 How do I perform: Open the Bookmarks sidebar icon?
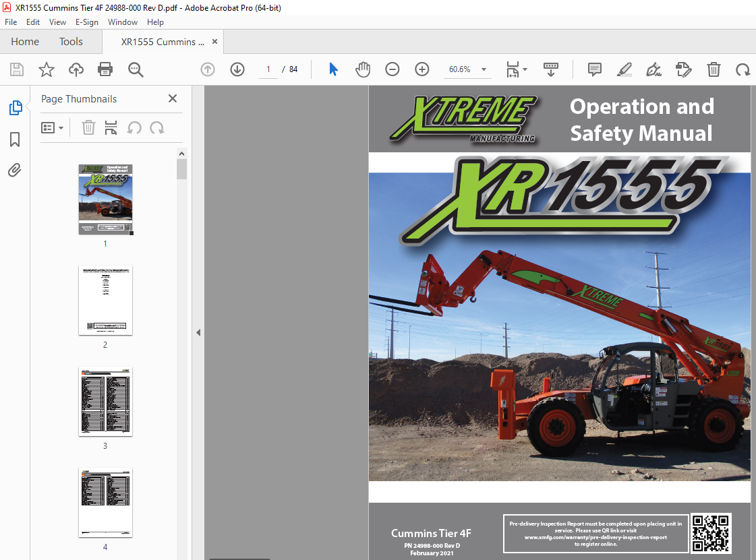(x=15, y=139)
